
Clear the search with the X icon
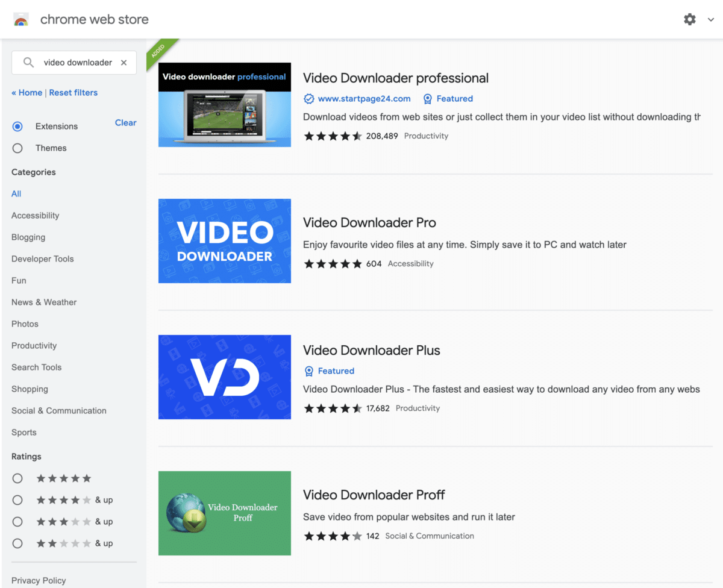[124, 62]
